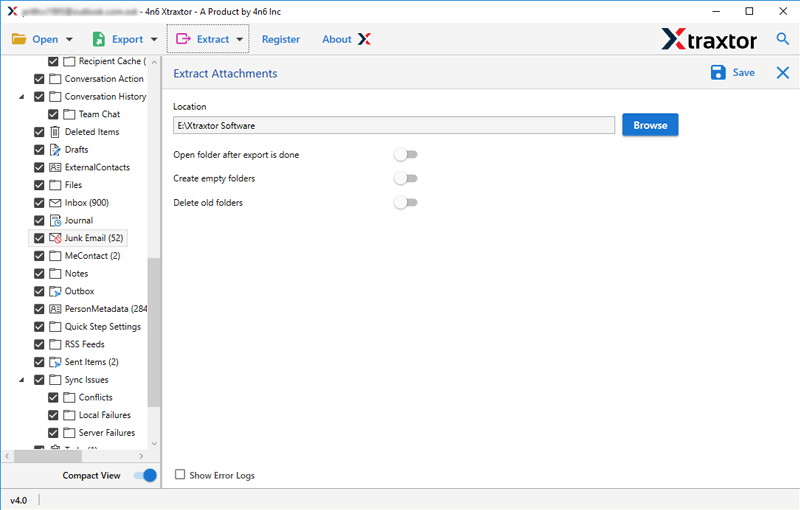Toggle Open folder after export is done

(x=406, y=155)
